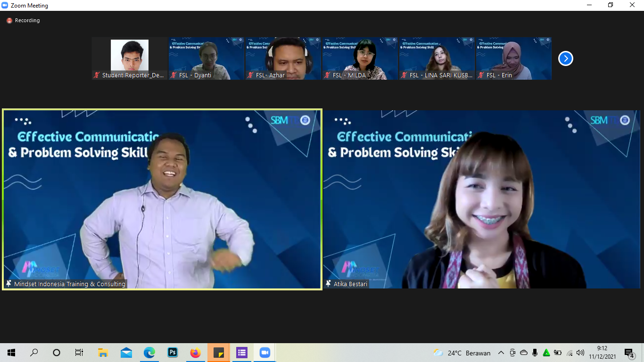Click the microphone tray icon
Viewport: 644px width, 362px height.
535,353
